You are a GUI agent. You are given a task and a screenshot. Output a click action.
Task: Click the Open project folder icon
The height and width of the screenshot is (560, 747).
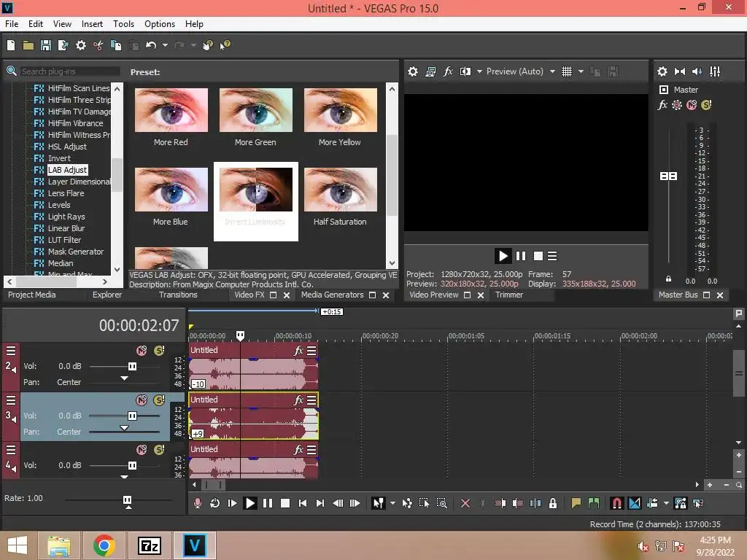click(x=28, y=45)
